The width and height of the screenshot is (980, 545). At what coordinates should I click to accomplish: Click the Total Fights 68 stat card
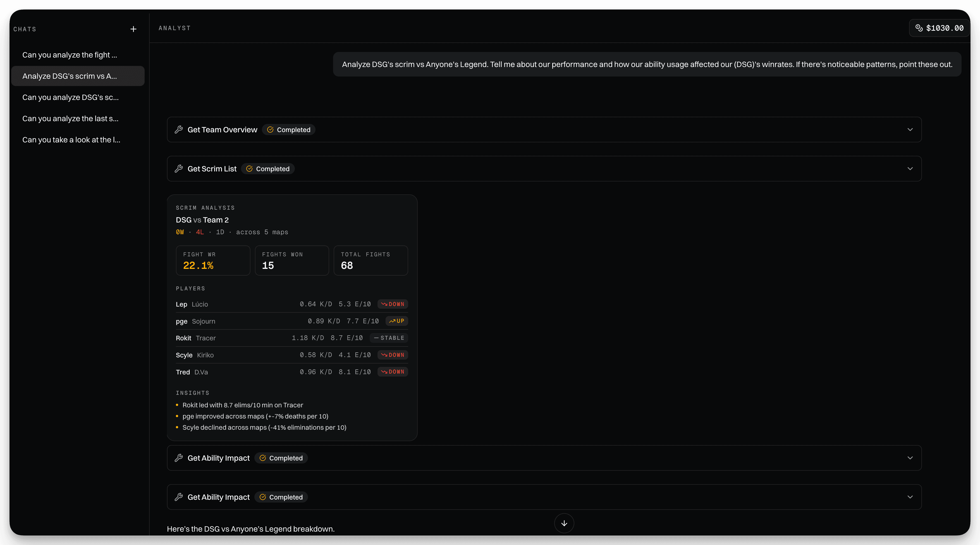coord(371,260)
